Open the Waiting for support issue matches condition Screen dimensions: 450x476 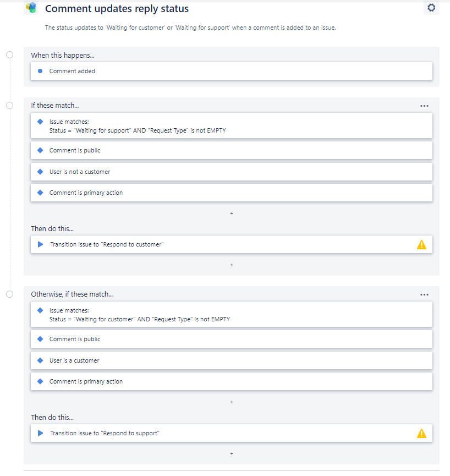232,125
